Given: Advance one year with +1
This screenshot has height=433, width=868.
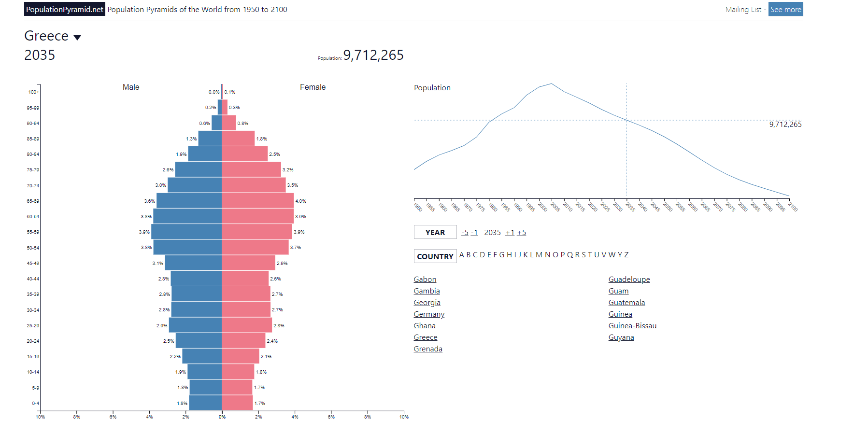Looking at the screenshot, I should 510,233.
